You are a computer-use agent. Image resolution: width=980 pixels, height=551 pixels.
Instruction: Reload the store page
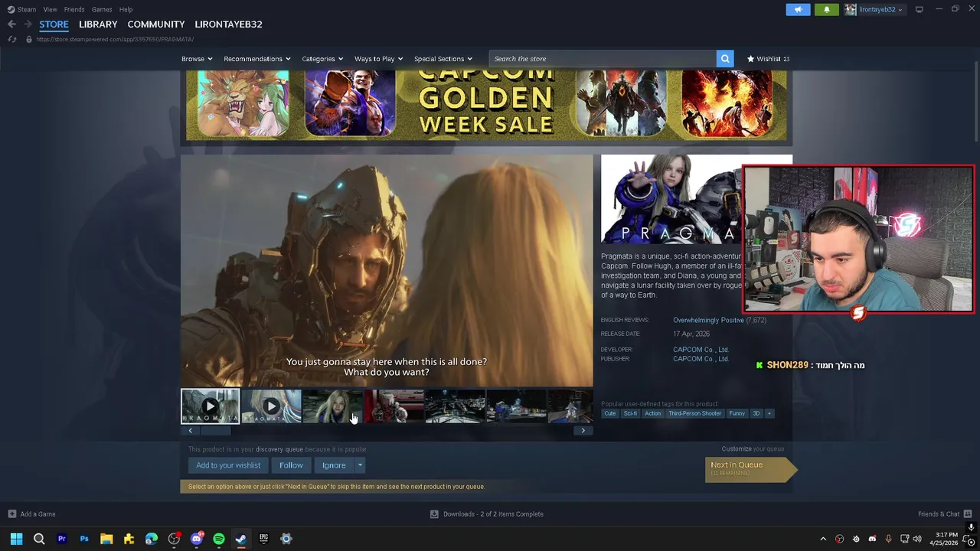[11, 39]
